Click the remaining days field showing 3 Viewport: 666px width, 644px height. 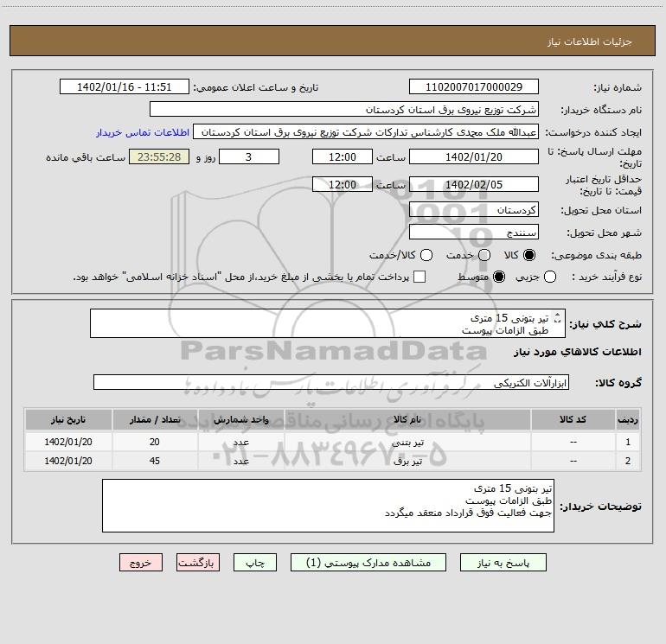pos(249,156)
